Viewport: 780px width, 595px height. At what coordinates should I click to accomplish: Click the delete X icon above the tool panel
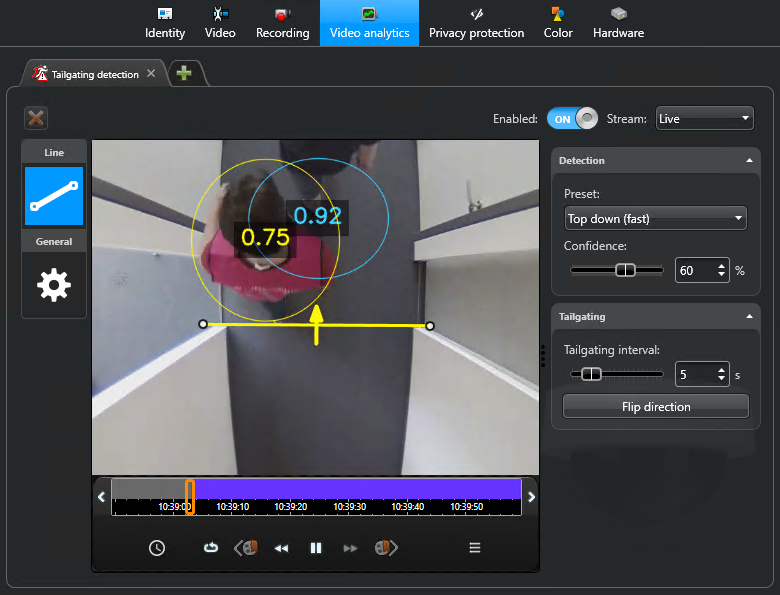click(x=36, y=118)
